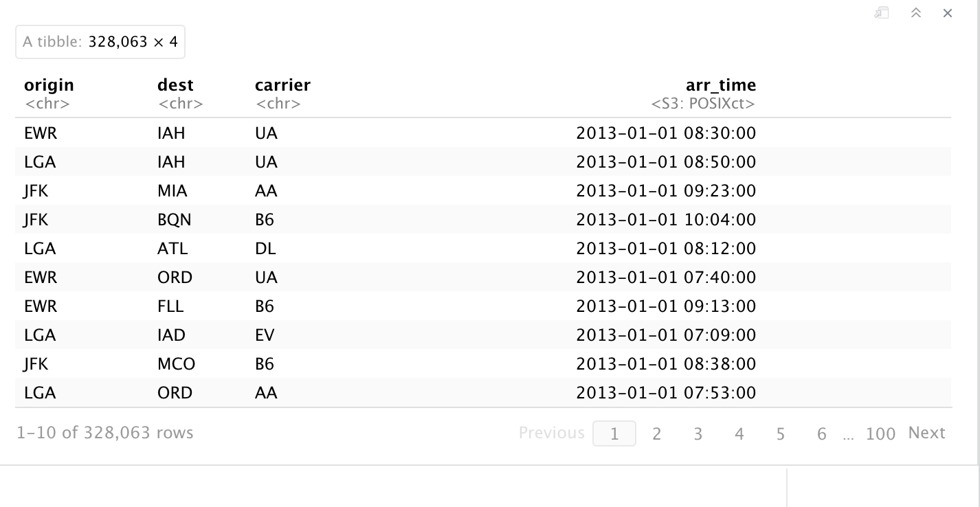The height and width of the screenshot is (507, 980).
Task: Click the highlighted page 1 indicator
Action: 614,433
